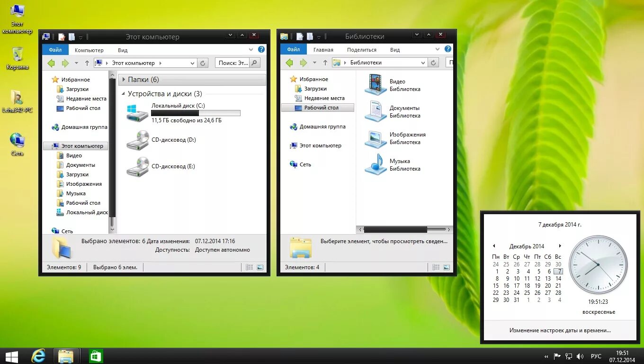Open the Сеть desktop icon
644x364 pixels.
tap(18, 145)
